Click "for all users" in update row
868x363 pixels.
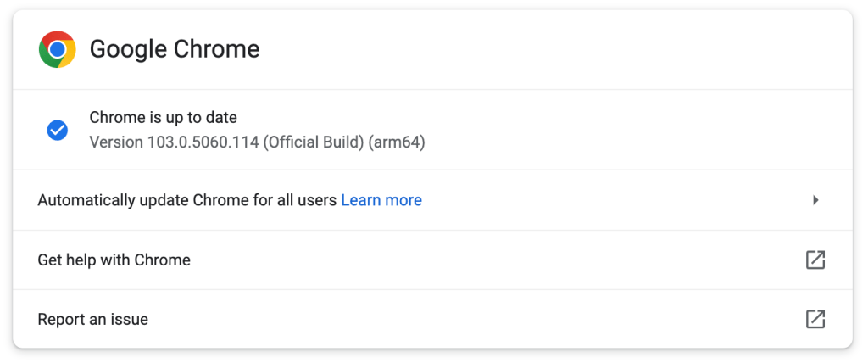(294, 200)
